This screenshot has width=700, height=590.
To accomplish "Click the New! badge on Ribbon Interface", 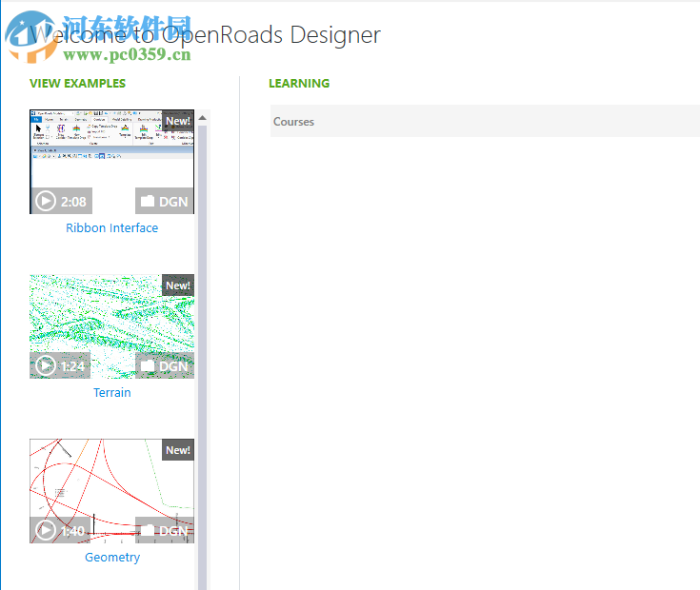I will pos(178,121).
